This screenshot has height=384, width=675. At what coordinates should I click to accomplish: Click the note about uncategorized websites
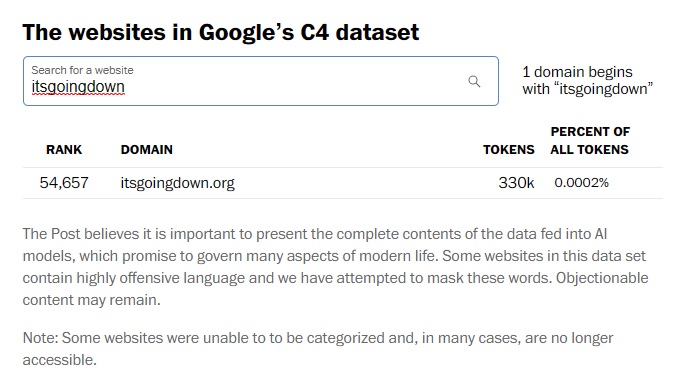pyautogui.click(x=318, y=349)
